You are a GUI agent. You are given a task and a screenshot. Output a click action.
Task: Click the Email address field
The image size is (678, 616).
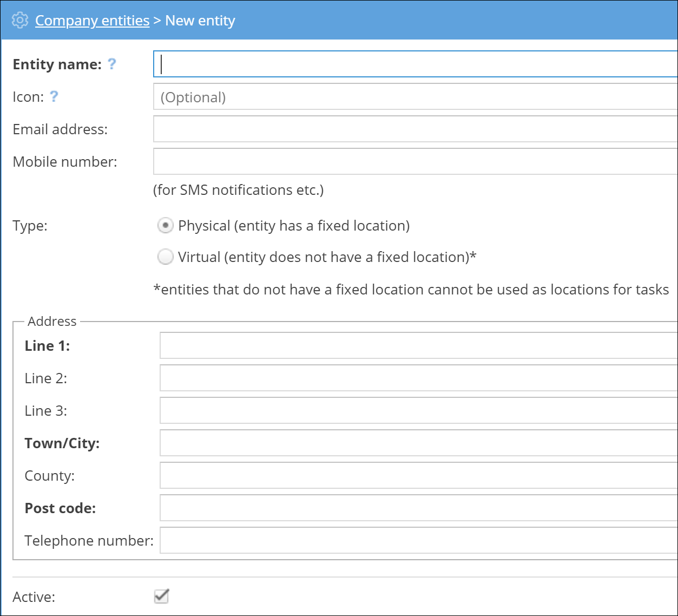coord(416,129)
